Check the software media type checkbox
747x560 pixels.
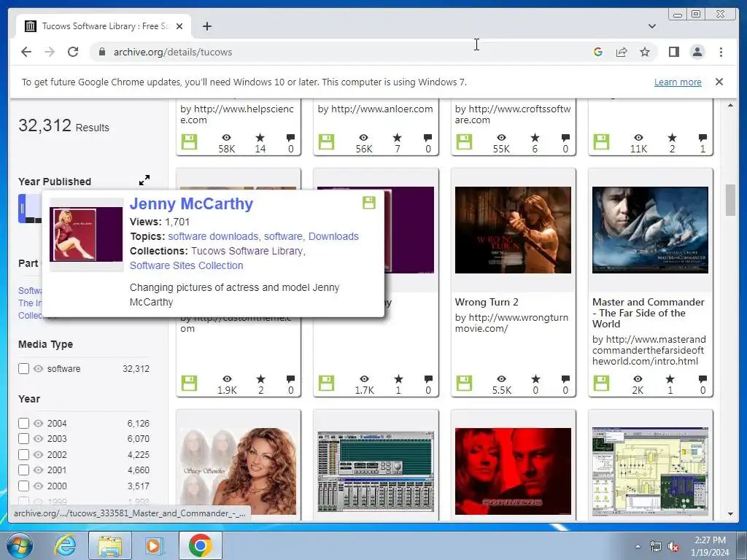coord(23,368)
